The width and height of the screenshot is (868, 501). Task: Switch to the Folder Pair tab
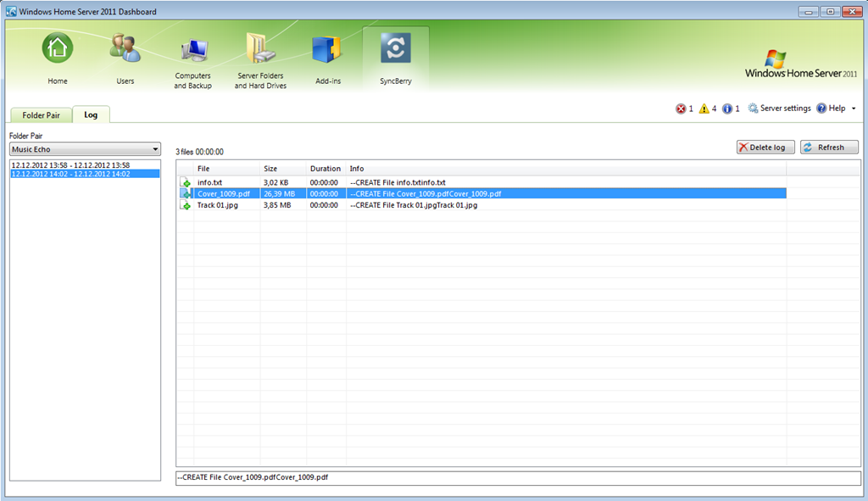(41, 115)
